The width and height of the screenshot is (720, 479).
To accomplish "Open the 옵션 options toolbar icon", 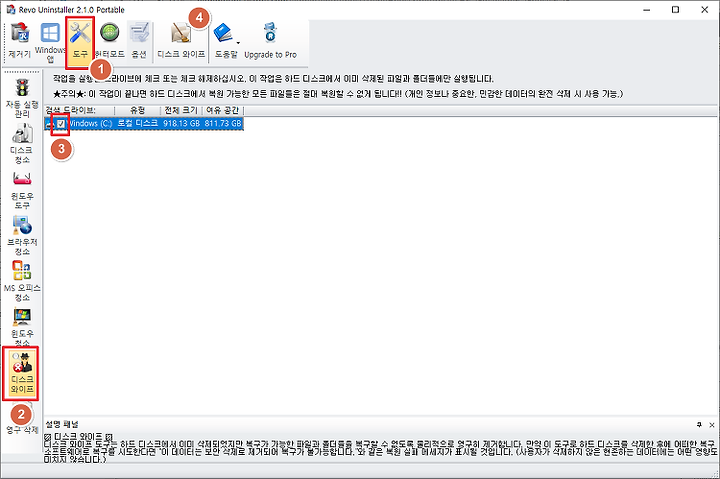I will [x=139, y=40].
